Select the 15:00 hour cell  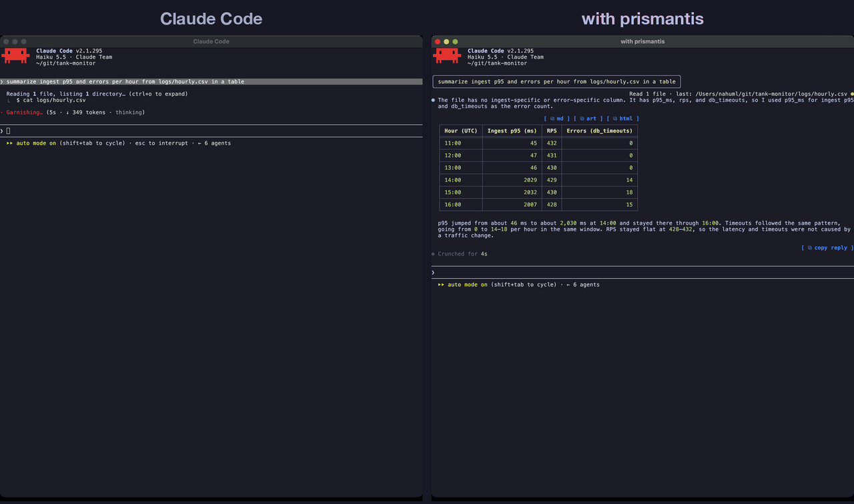pyautogui.click(x=453, y=193)
